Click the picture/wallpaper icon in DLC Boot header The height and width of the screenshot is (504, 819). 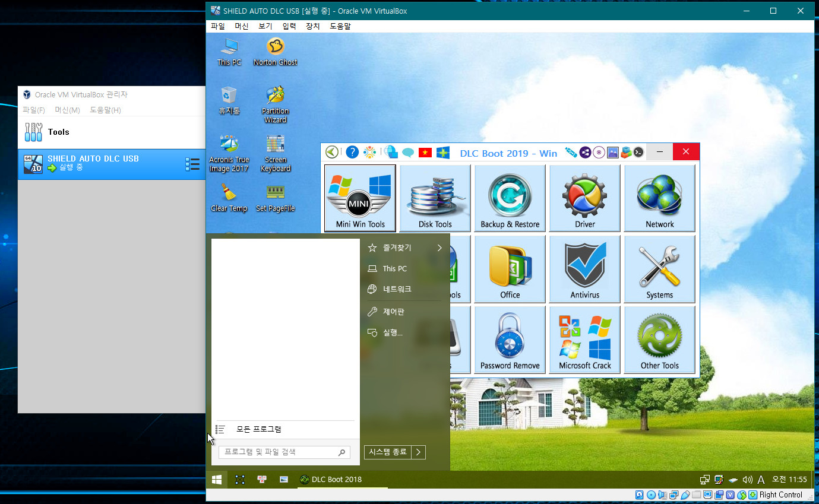pos(612,152)
